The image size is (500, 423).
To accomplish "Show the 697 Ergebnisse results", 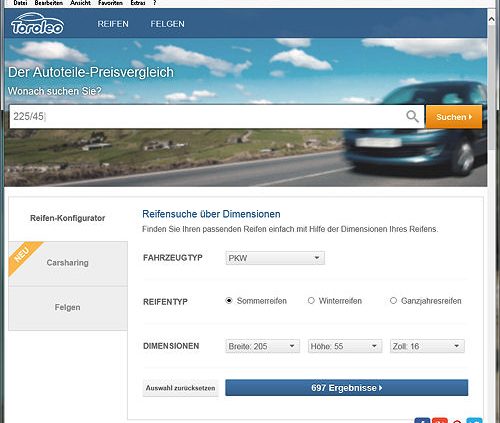I will click(x=347, y=388).
